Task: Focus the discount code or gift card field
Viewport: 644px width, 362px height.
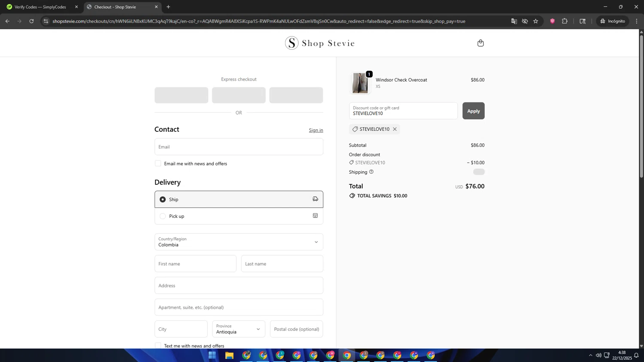Action: [x=403, y=111]
